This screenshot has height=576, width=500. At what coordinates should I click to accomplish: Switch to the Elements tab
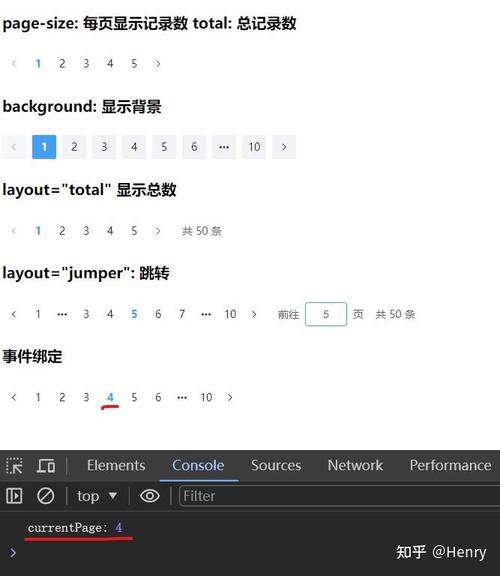click(x=116, y=465)
